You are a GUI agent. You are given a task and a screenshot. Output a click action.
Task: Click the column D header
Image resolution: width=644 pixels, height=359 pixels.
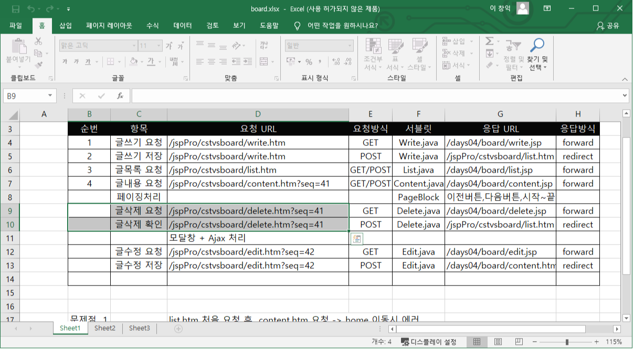pyautogui.click(x=258, y=114)
